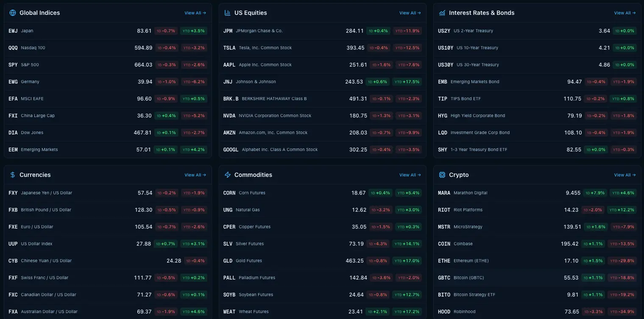Open MSTR MicroStrategy entry
This screenshot has width=644, height=319.
537,227
